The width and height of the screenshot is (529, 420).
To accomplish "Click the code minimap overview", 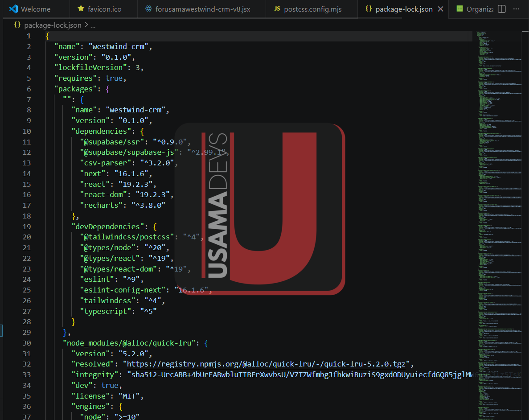I will [500, 225].
